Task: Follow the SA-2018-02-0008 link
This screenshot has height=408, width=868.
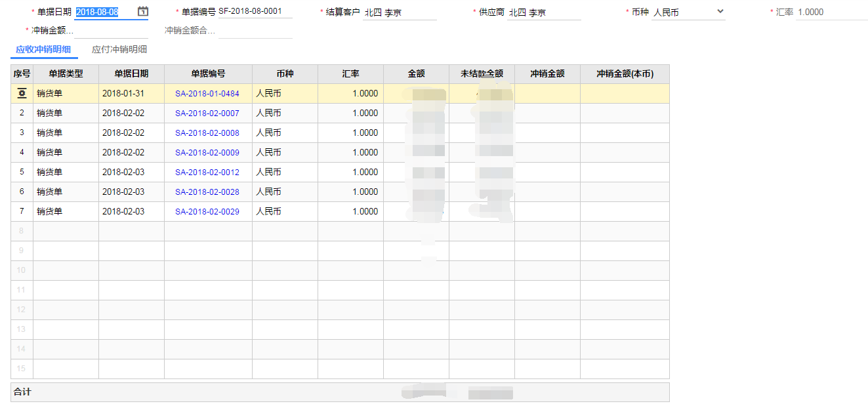Action: (207, 133)
